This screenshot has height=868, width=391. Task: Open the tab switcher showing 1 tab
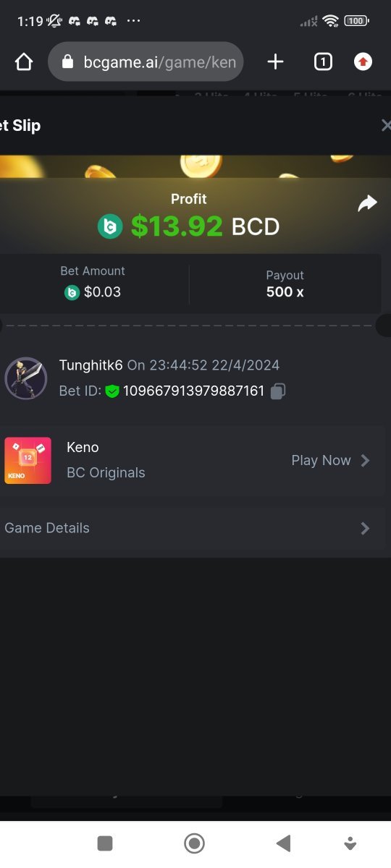(323, 62)
